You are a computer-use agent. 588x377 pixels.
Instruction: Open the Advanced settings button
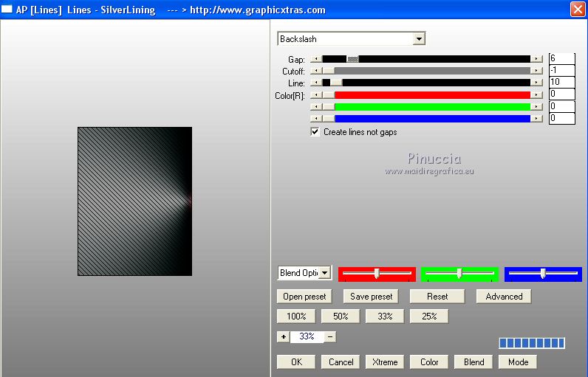click(504, 297)
